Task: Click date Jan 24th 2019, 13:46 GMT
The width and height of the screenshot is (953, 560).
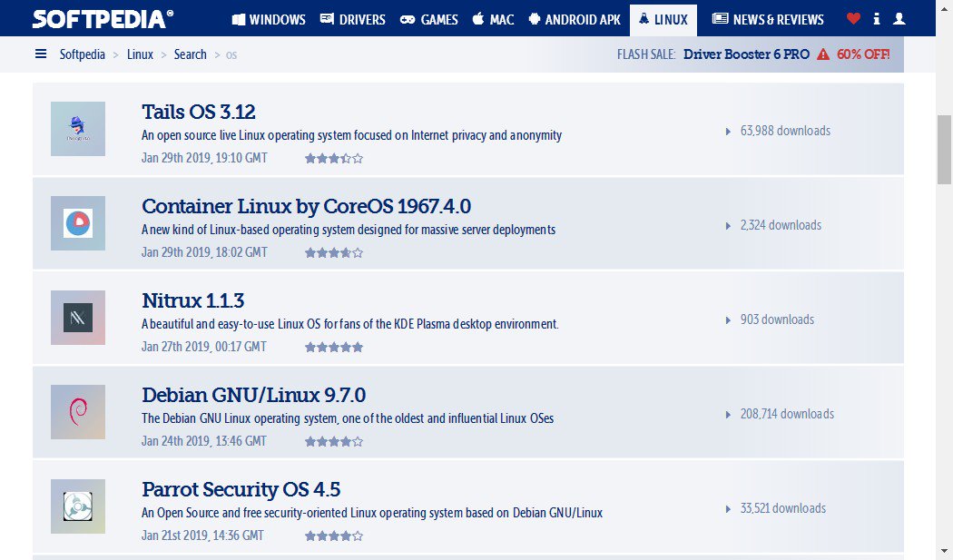Action: click(x=203, y=441)
